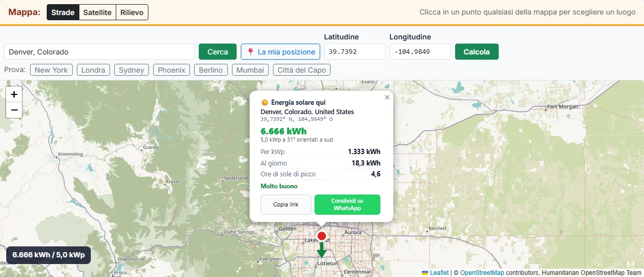Switch map to Satellite view

click(x=98, y=12)
